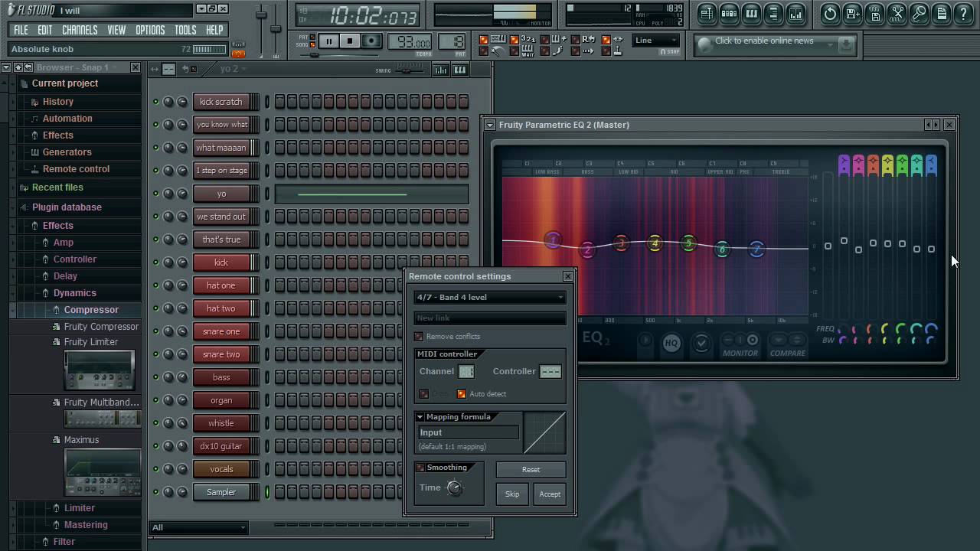
Task: Click the help question mark icon
Action: coord(963,13)
